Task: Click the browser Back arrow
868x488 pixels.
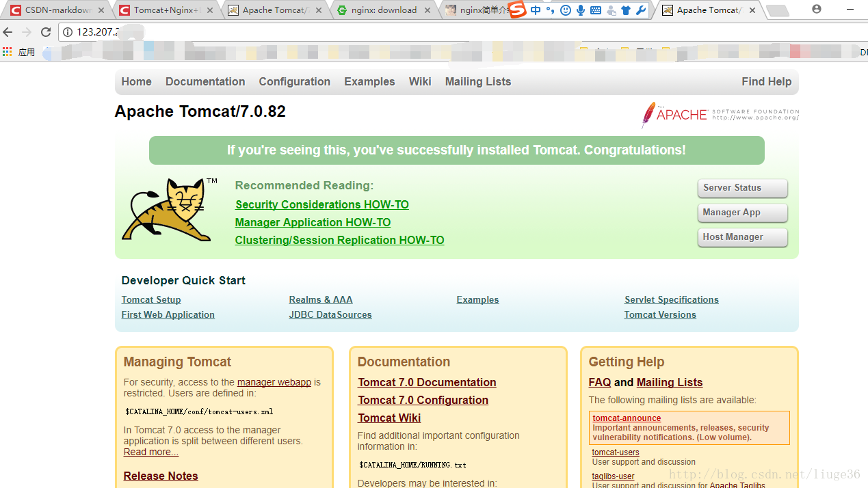Action: coord(8,32)
